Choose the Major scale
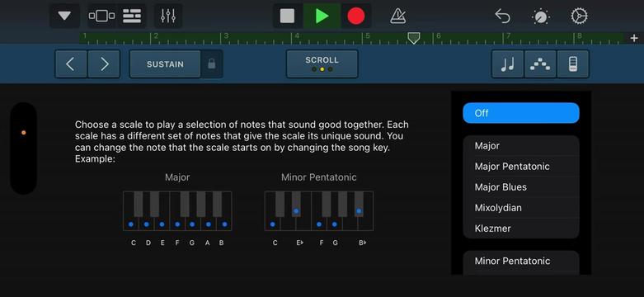 [x=521, y=146]
